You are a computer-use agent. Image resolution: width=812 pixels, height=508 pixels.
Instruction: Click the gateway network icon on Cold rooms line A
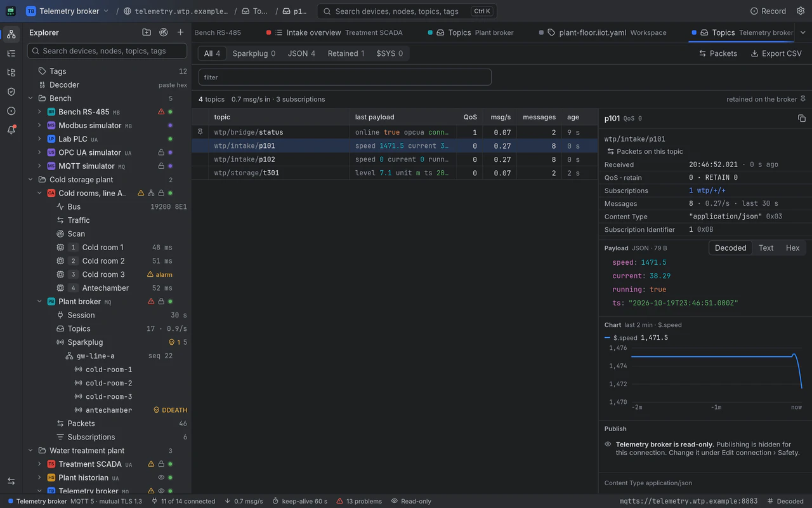coord(151,193)
